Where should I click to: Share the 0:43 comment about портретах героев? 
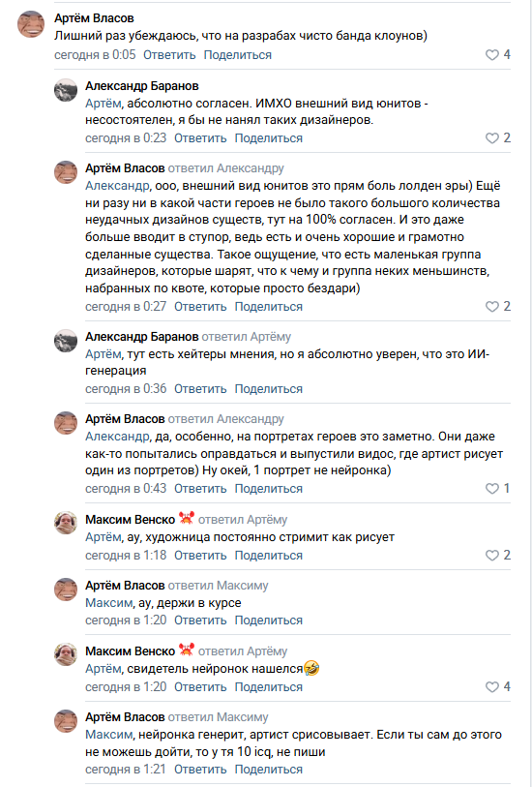(269, 488)
